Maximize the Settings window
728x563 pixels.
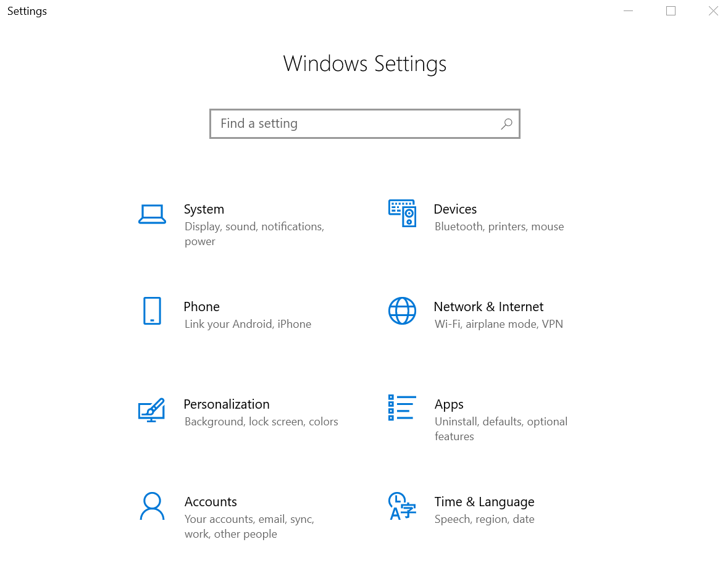tap(671, 11)
